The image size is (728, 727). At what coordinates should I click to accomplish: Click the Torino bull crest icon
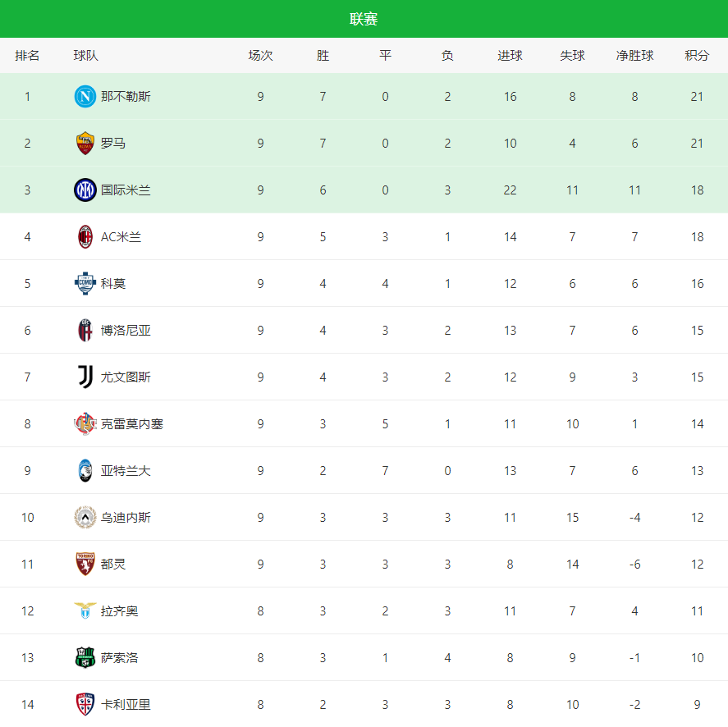point(85,565)
